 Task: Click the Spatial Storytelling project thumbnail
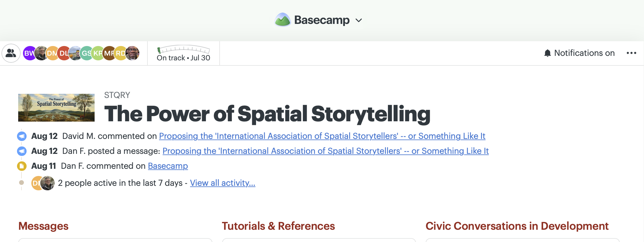click(x=56, y=108)
